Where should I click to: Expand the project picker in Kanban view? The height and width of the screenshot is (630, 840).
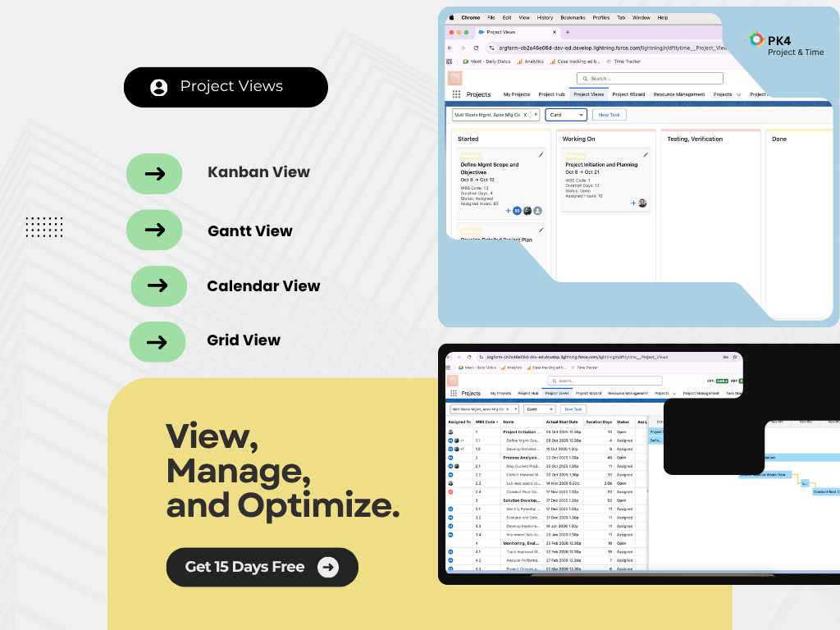coord(536,115)
